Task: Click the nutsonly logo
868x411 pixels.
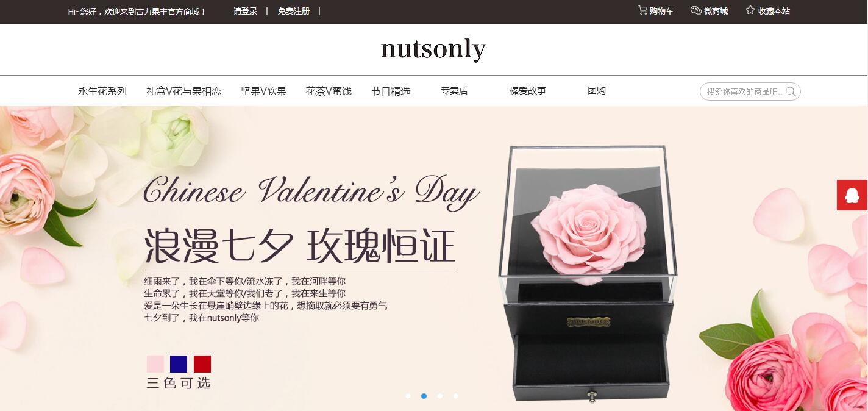Action: pos(433,49)
